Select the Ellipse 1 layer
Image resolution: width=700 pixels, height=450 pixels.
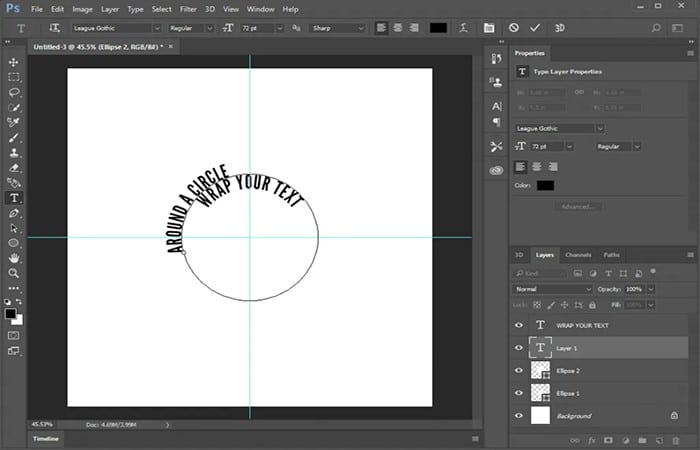599,393
